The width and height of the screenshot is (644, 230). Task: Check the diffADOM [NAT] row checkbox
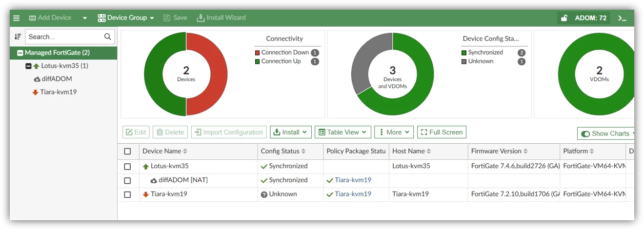[x=127, y=180]
